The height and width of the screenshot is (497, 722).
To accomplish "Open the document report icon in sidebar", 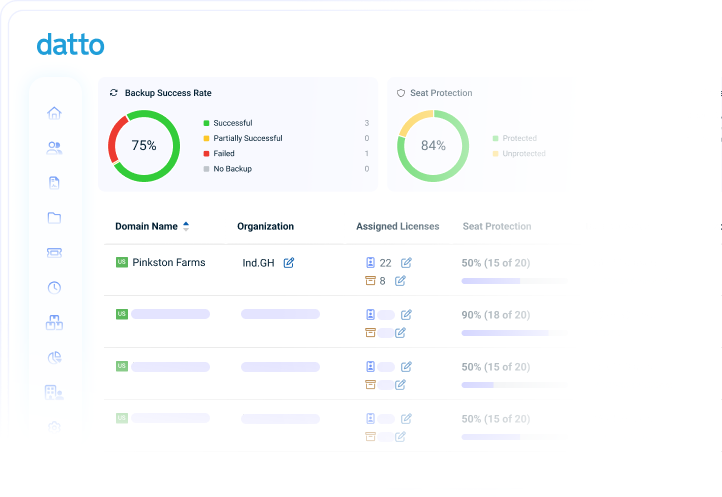I will (x=54, y=183).
